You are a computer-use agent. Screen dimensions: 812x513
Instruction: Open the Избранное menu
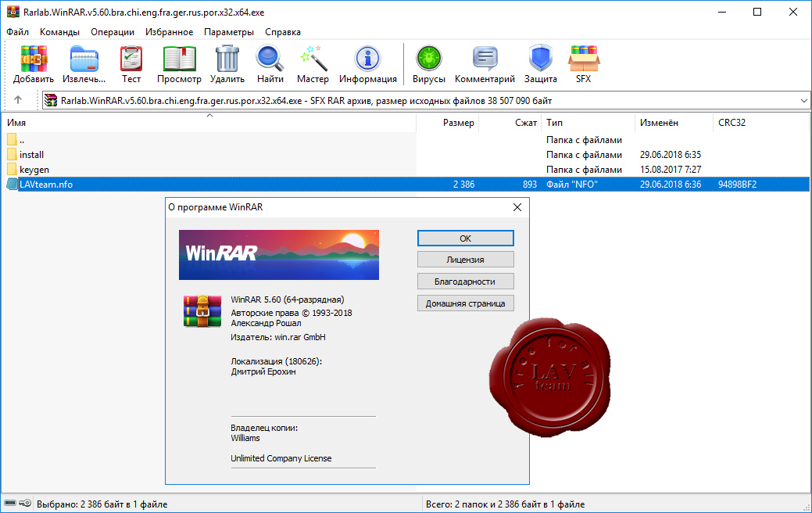coord(170,32)
